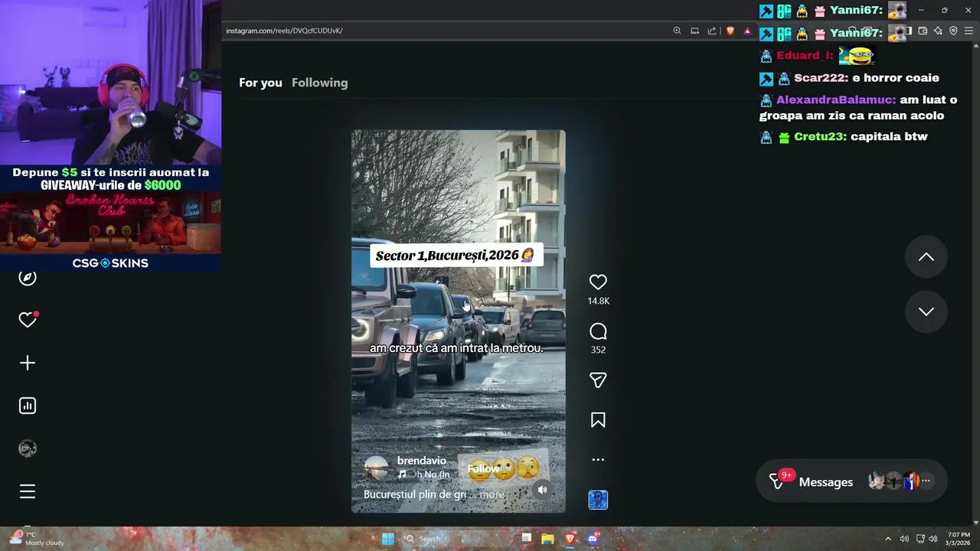The image size is (980, 551).
Task: Open Instagram Explore compass icon in sidebar
Action: tap(28, 278)
